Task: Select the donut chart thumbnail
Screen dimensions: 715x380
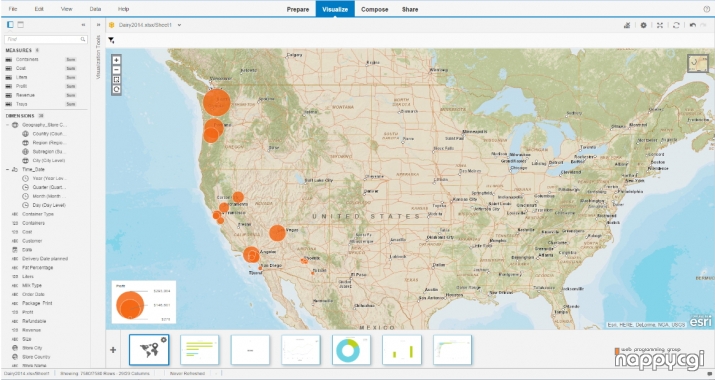Action: click(351, 350)
